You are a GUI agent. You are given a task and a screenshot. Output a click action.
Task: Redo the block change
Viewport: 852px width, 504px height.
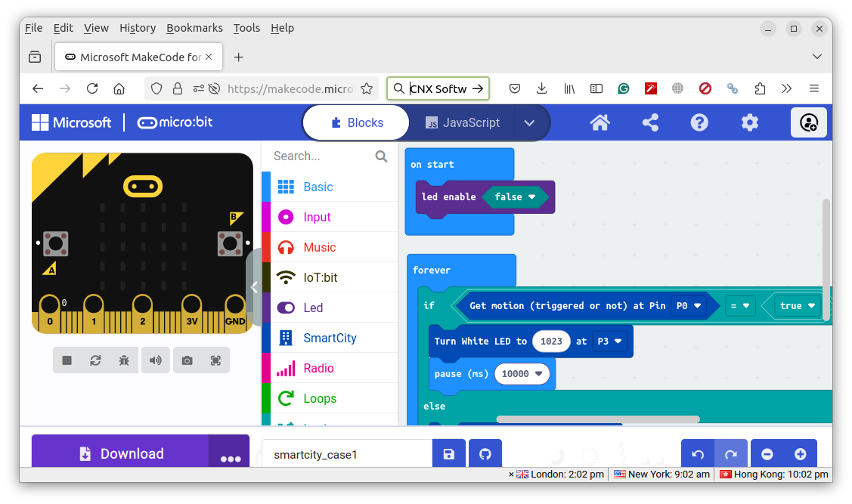(731, 454)
